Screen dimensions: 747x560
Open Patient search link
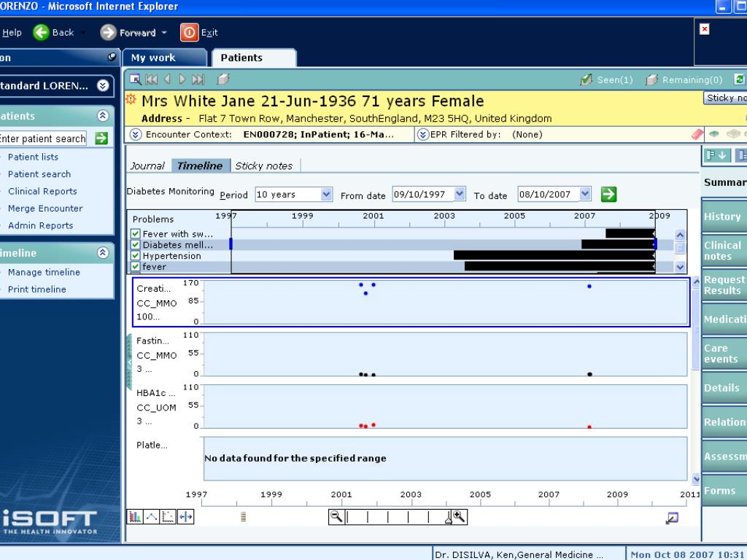(39, 174)
